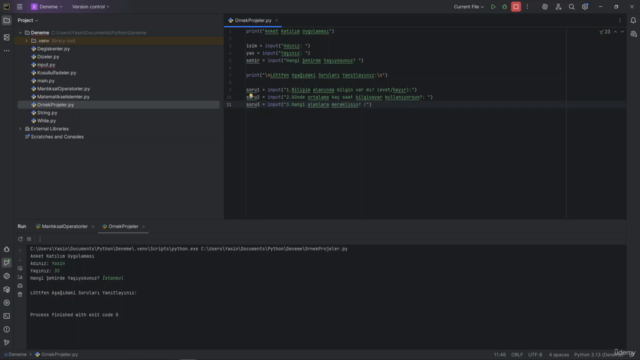The height and width of the screenshot is (360, 640).
Task: Open the Project view dropdown header
Action: point(28,20)
